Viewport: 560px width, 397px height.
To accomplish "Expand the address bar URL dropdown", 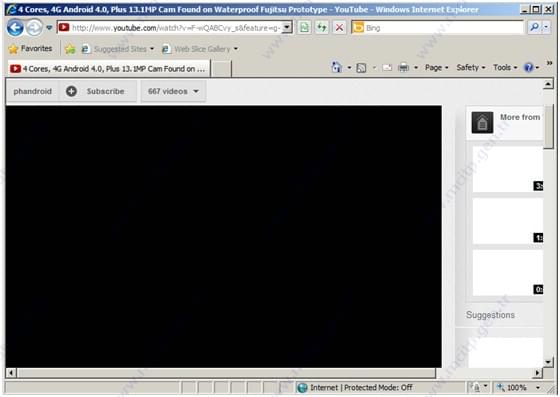I will pyautogui.click(x=287, y=27).
